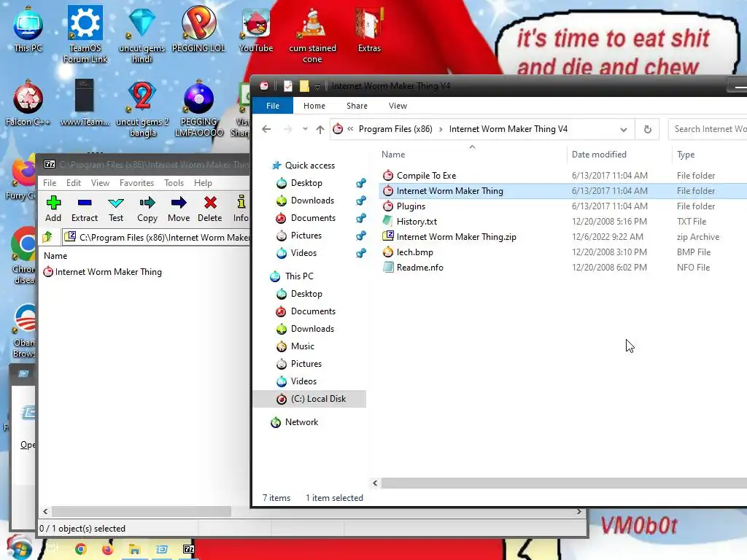The width and height of the screenshot is (747, 560).
Task: Open the address bar history dropdown
Action: [x=623, y=130]
